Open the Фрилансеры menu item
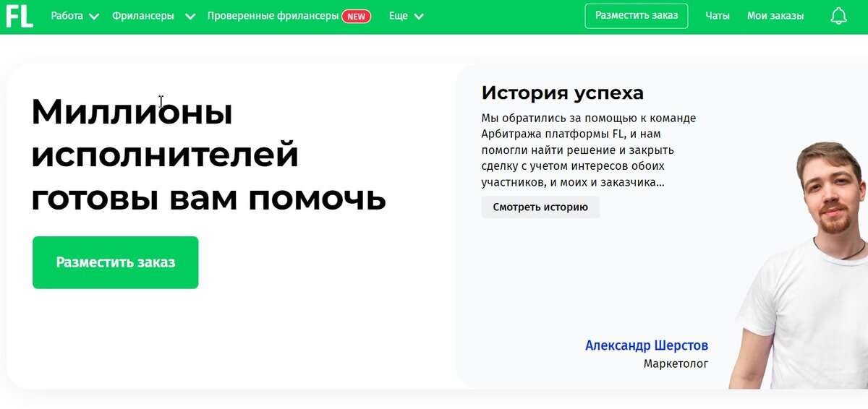 coord(143,16)
